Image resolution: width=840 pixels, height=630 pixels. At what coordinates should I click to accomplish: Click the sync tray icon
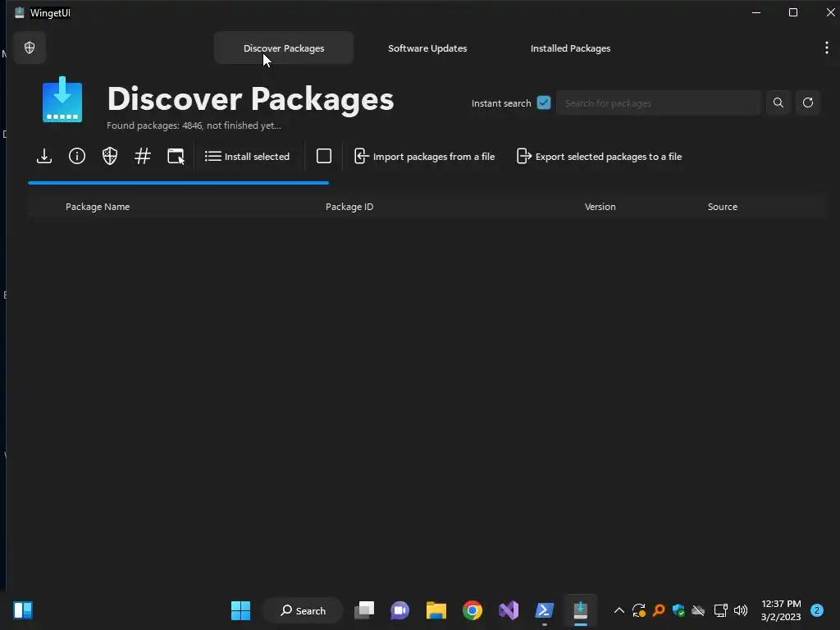(x=638, y=610)
